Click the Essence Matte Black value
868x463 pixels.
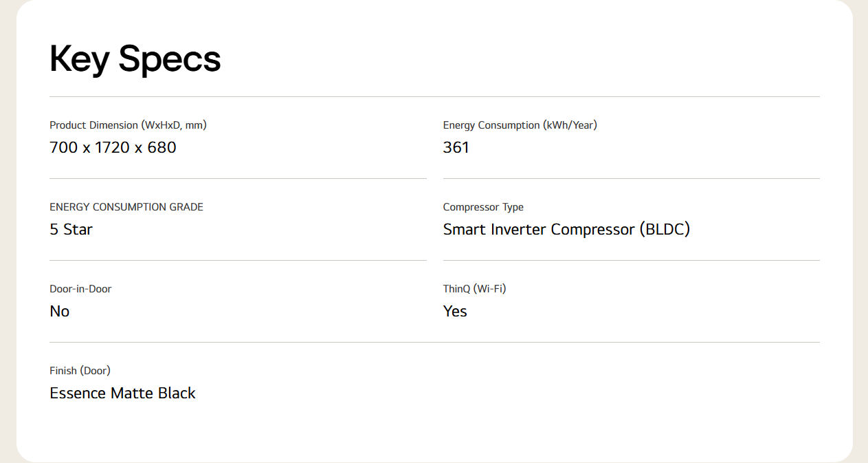click(122, 393)
